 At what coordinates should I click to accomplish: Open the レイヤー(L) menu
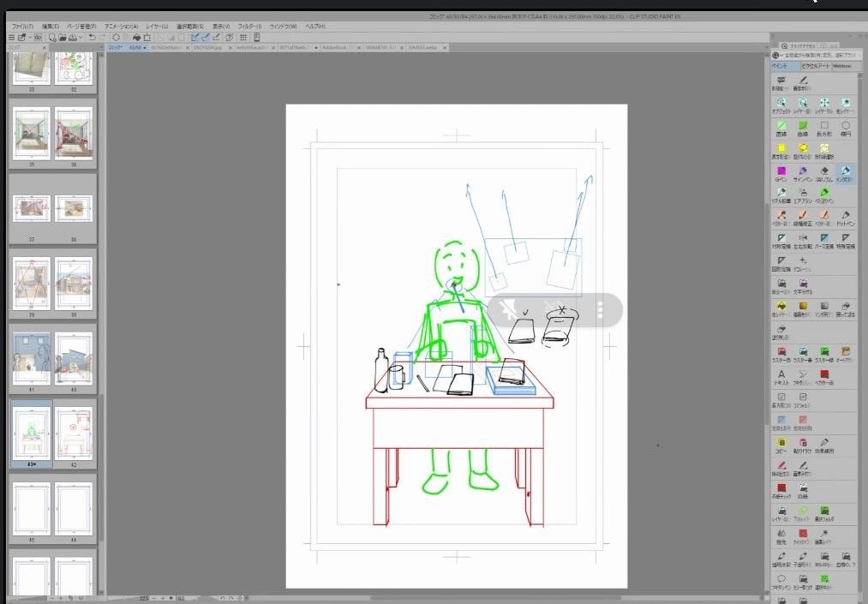157,26
